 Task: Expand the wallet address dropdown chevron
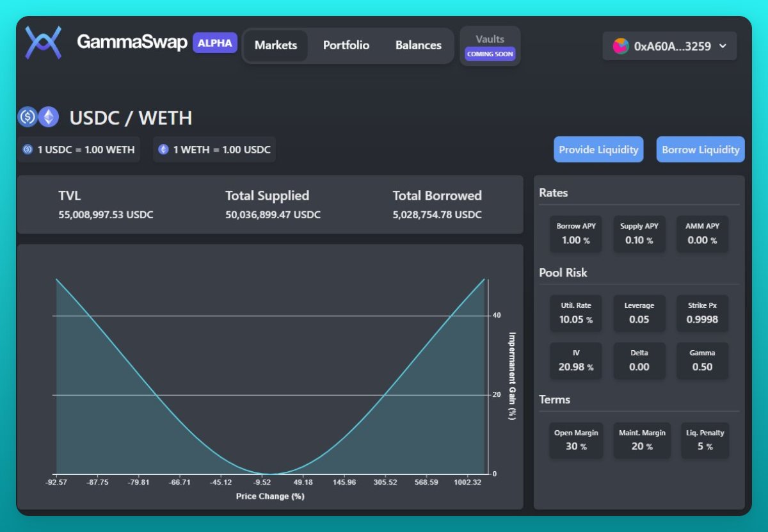(x=723, y=46)
